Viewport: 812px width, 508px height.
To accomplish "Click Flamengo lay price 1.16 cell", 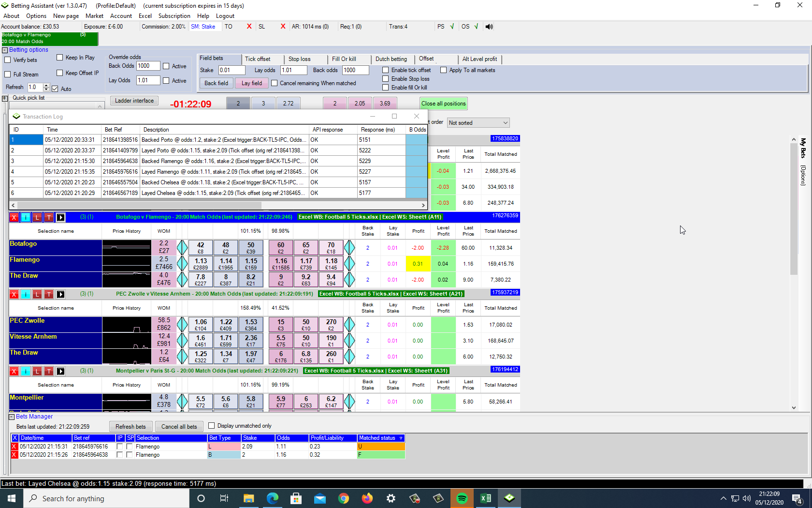I will (281, 264).
